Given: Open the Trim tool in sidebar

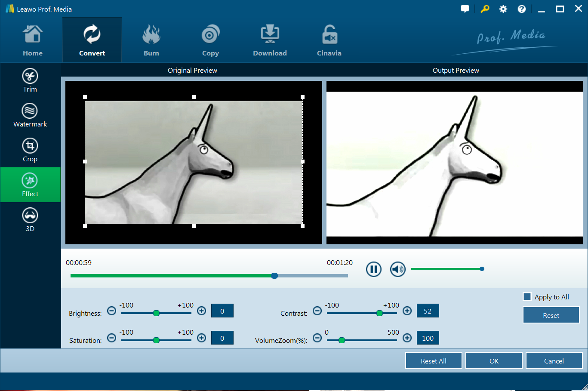Looking at the screenshot, I should pos(30,80).
